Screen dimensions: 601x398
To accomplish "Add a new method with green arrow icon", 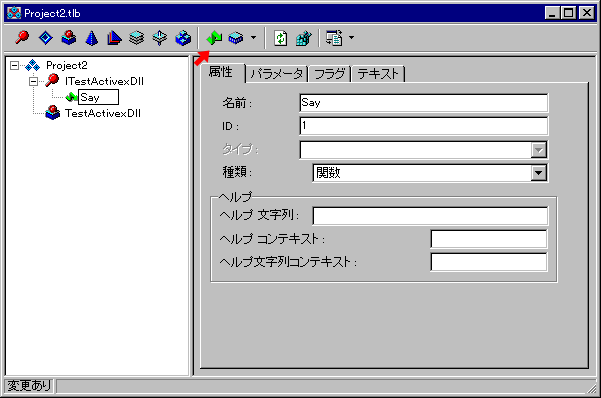I will [214, 38].
